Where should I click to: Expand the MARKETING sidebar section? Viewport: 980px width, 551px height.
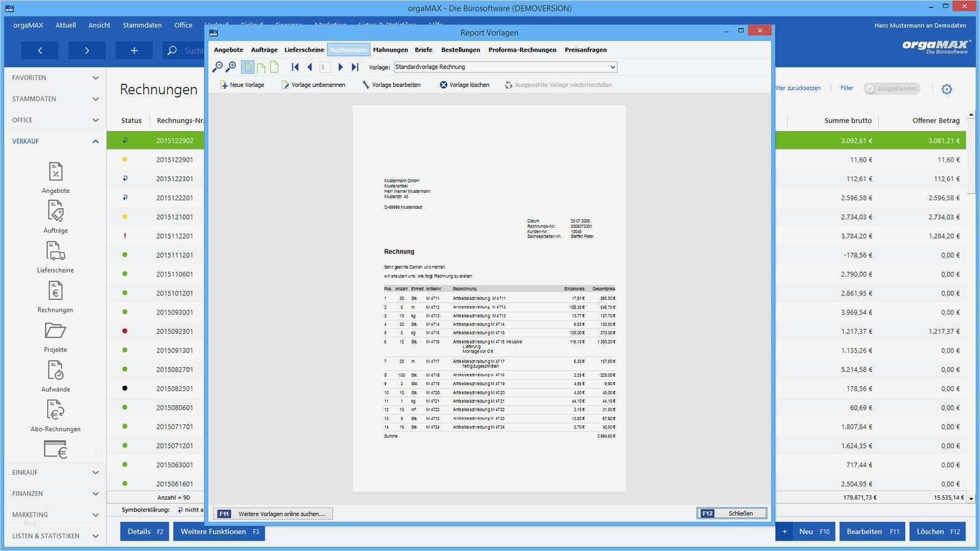click(55, 515)
